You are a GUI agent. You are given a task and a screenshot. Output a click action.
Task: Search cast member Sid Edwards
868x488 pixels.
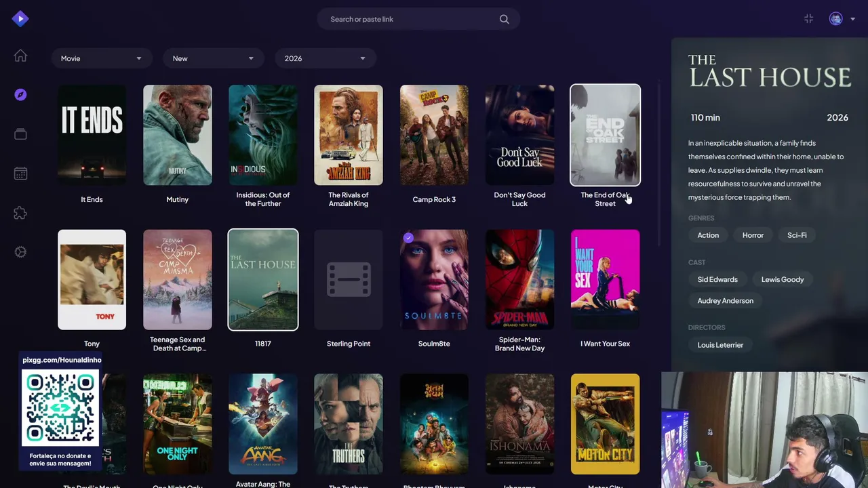click(x=717, y=279)
